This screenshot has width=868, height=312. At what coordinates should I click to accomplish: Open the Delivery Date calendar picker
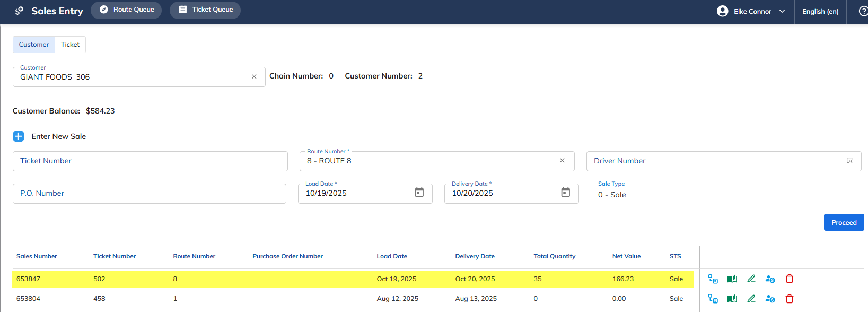[566, 193]
